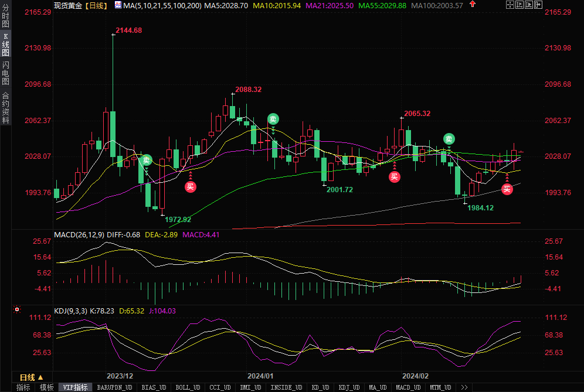This screenshot has height=392, width=584.
Task: Choose the MTM_UD indicator
Action: tap(440, 387)
